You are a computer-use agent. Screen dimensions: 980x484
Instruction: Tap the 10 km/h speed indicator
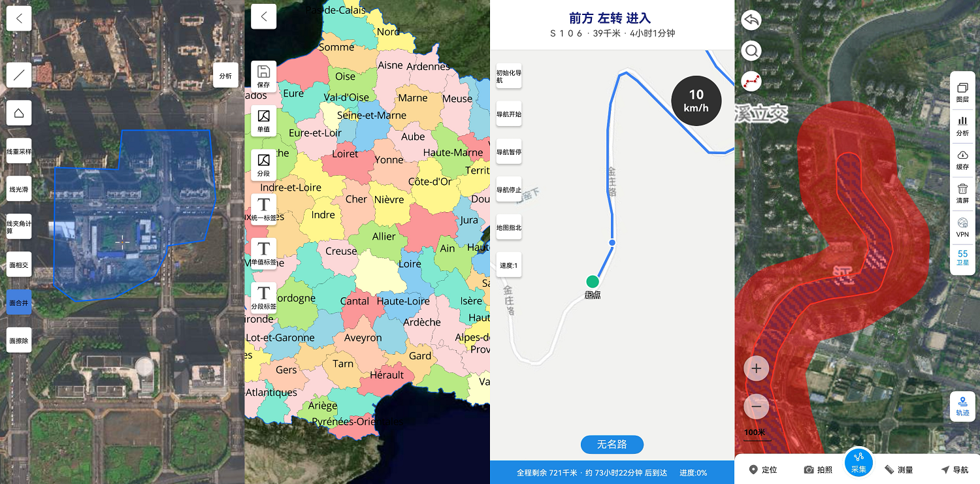coord(696,101)
